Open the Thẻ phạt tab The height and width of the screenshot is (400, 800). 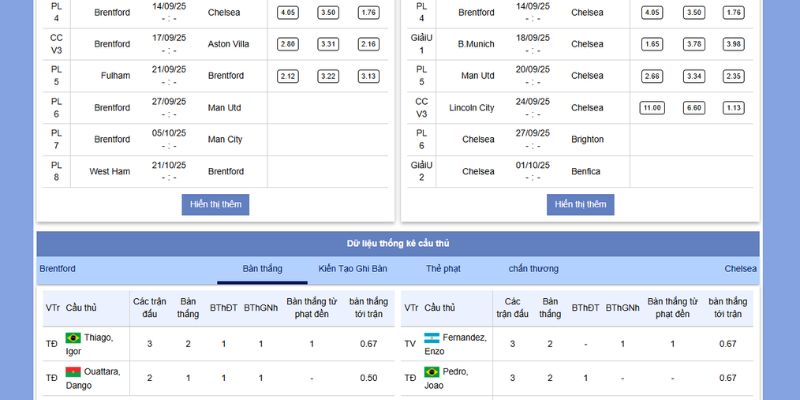click(x=443, y=269)
